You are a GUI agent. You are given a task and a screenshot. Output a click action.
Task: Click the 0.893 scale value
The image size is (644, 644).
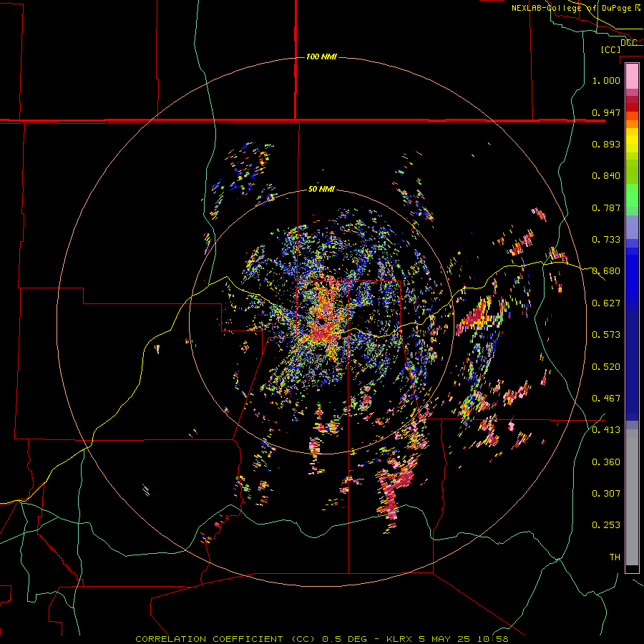coord(606,144)
